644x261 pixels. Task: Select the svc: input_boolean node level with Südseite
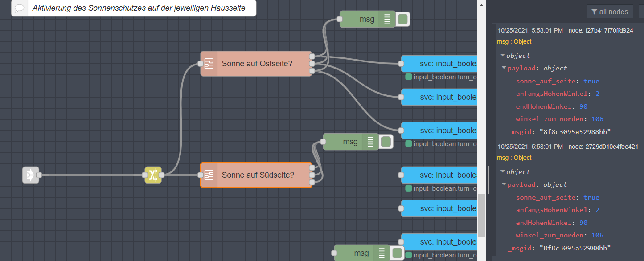(439, 175)
